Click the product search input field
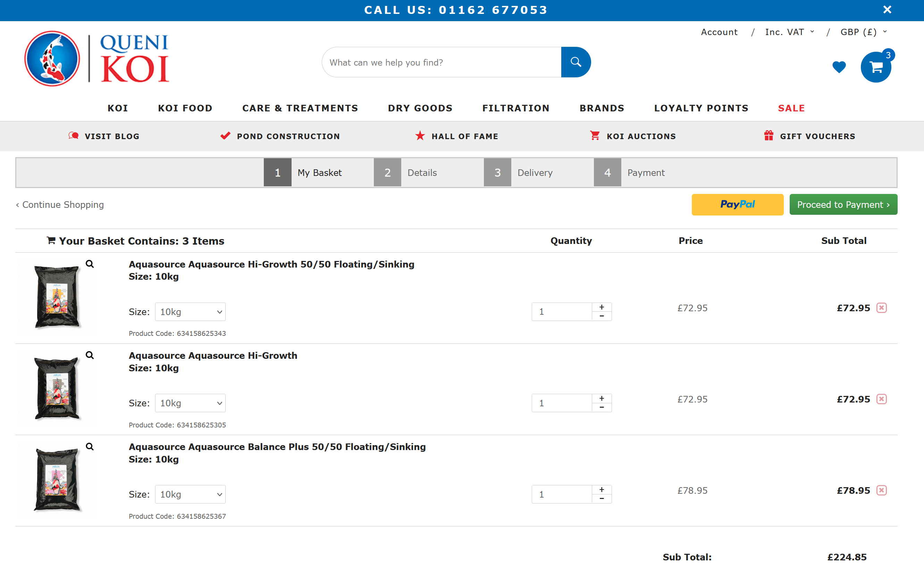 (442, 62)
